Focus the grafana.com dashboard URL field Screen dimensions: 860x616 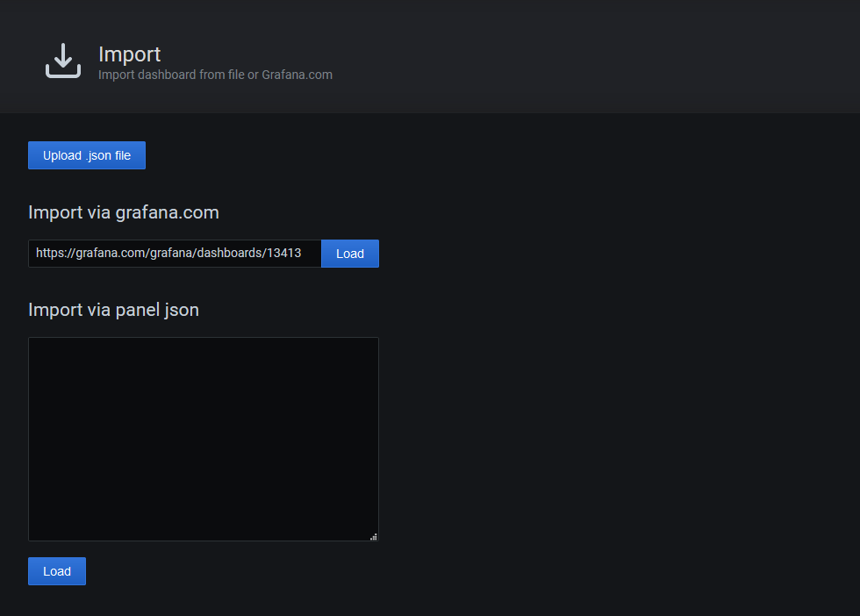[175, 254]
